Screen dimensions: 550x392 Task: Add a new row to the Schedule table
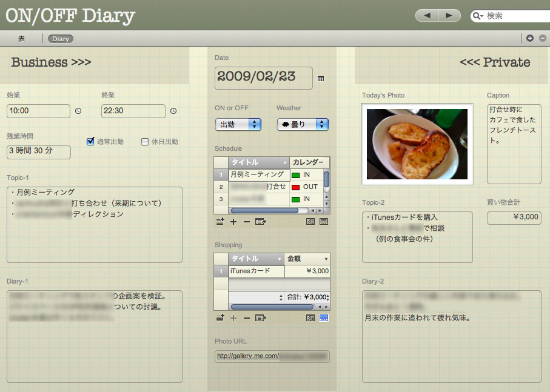coord(233,222)
